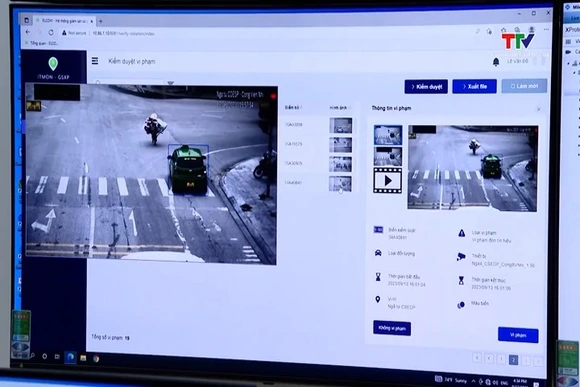Viewport: 580px width, 387px height.
Task: Select the first evidence thumbnail in details panel
Action: (x=388, y=135)
